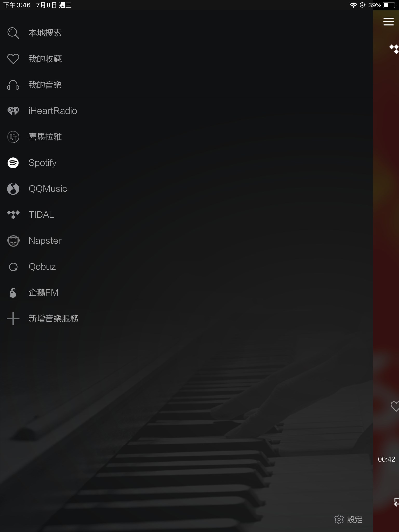The height and width of the screenshot is (532, 399).
Task: Choose the QQMusic logo icon
Action: click(13, 189)
